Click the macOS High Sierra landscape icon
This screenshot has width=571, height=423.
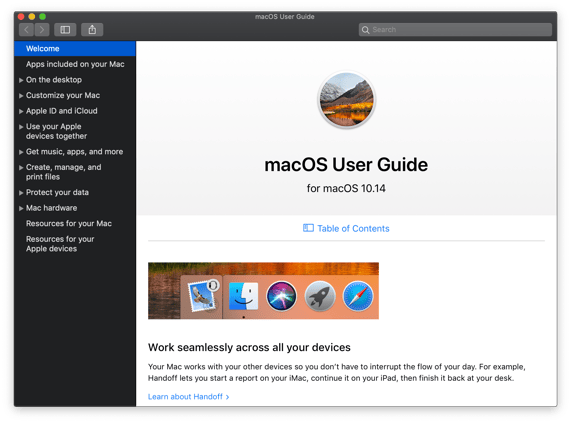coord(346,99)
